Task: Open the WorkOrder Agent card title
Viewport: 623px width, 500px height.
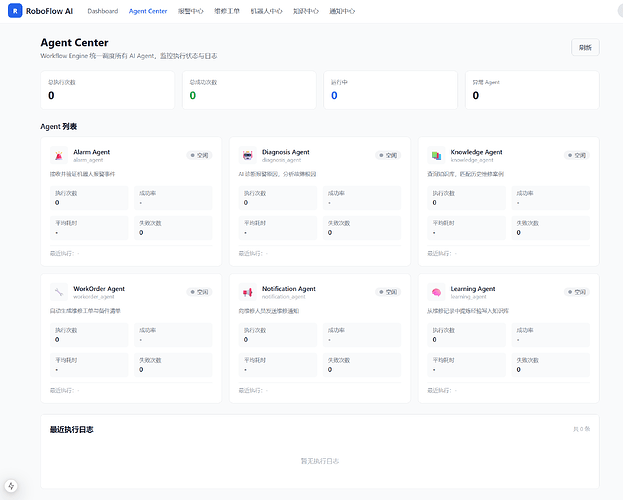Action: [99, 289]
